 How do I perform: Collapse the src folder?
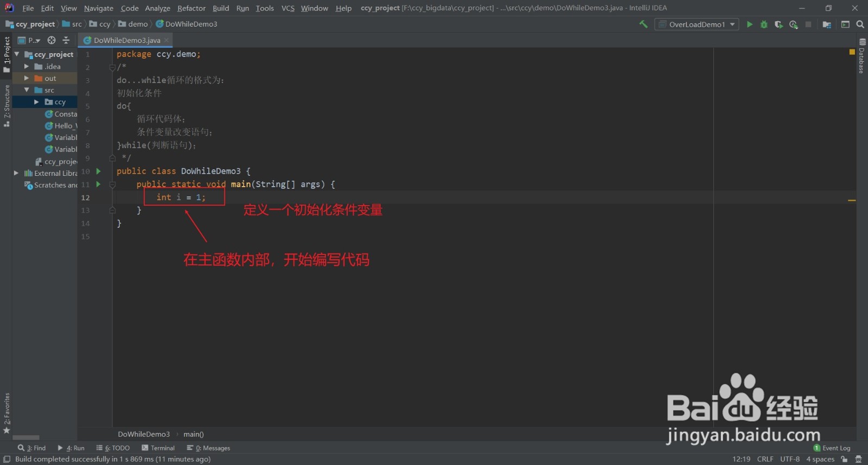click(x=27, y=90)
